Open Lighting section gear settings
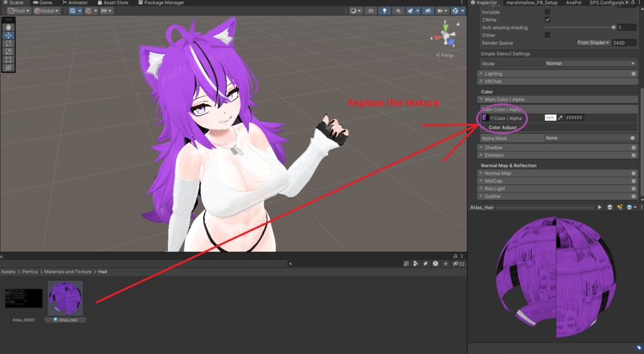The width and height of the screenshot is (644, 354). tap(633, 74)
